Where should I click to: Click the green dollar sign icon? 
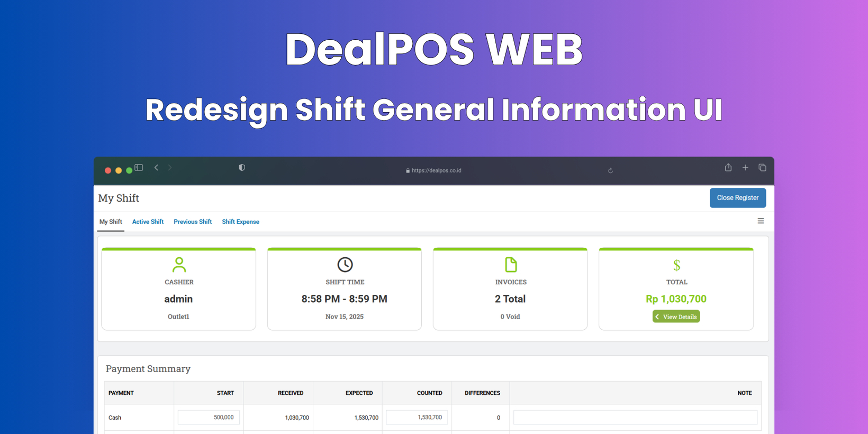point(676,265)
